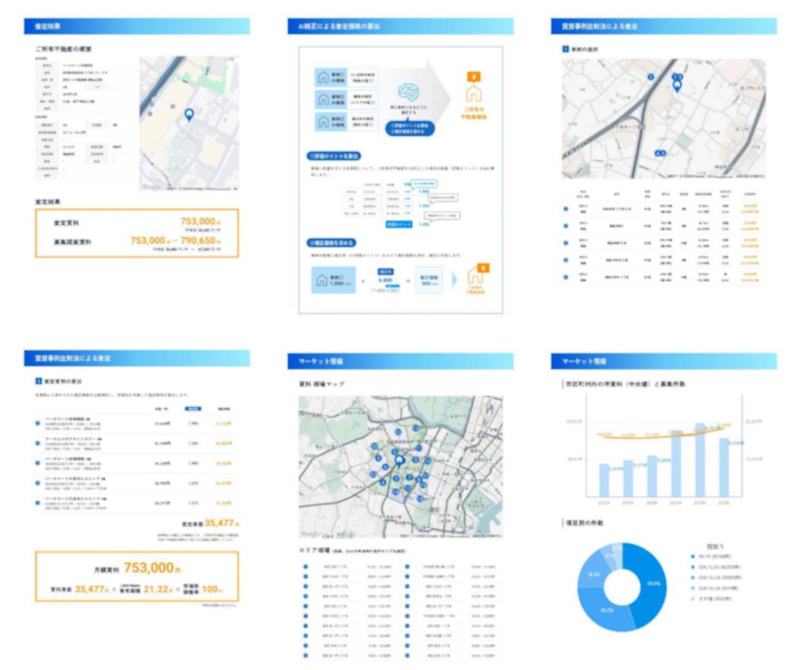Viewport: 812px width, 670px height.
Task: Click the property pin on the 事例の選択 map
Action: click(x=677, y=86)
